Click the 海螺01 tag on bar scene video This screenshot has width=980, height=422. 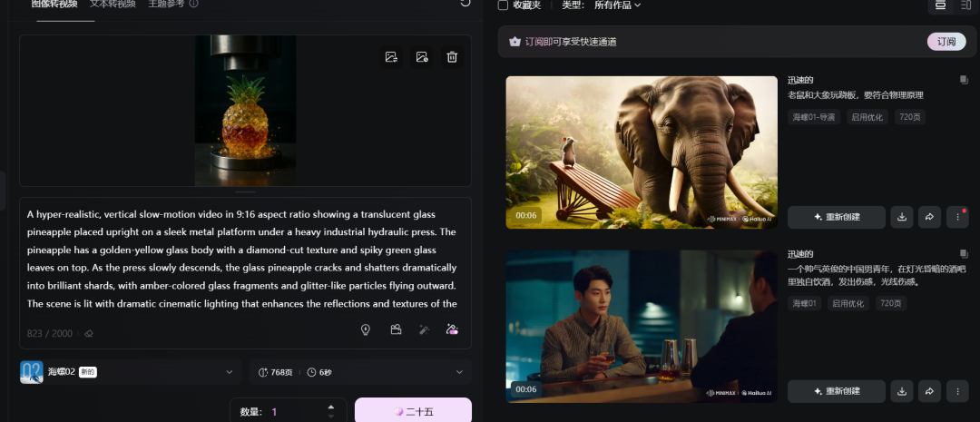(x=804, y=303)
